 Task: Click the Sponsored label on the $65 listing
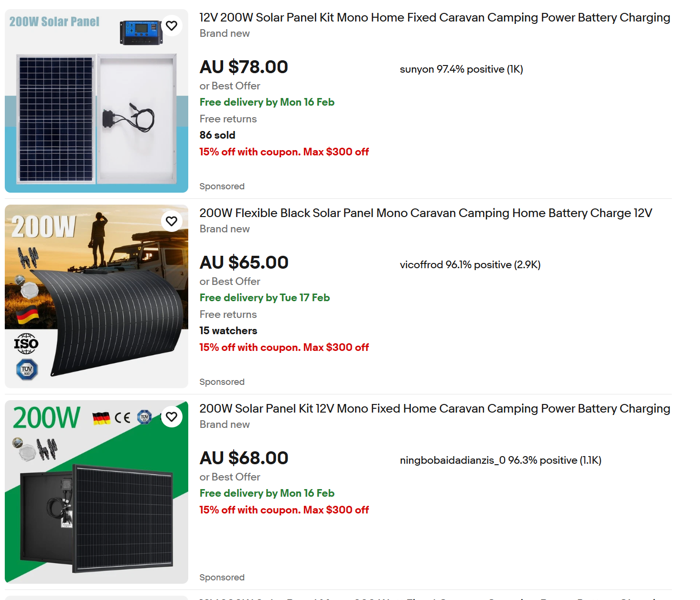click(222, 382)
